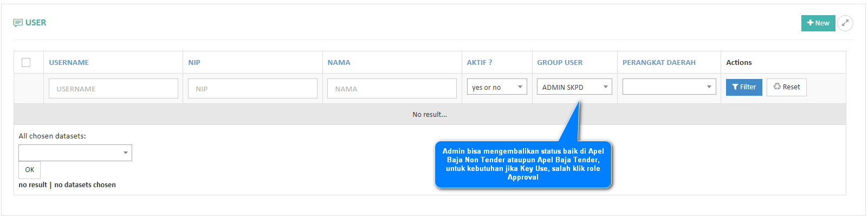868x218 pixels.
Task: Open the AKTIF yes or no dropdown
Action: [x=496, y=87]
